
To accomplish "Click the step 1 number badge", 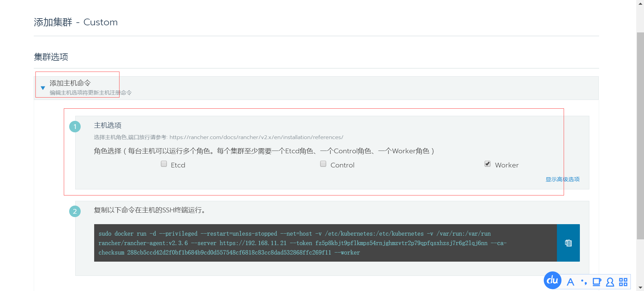I will [x=75, y=127].
